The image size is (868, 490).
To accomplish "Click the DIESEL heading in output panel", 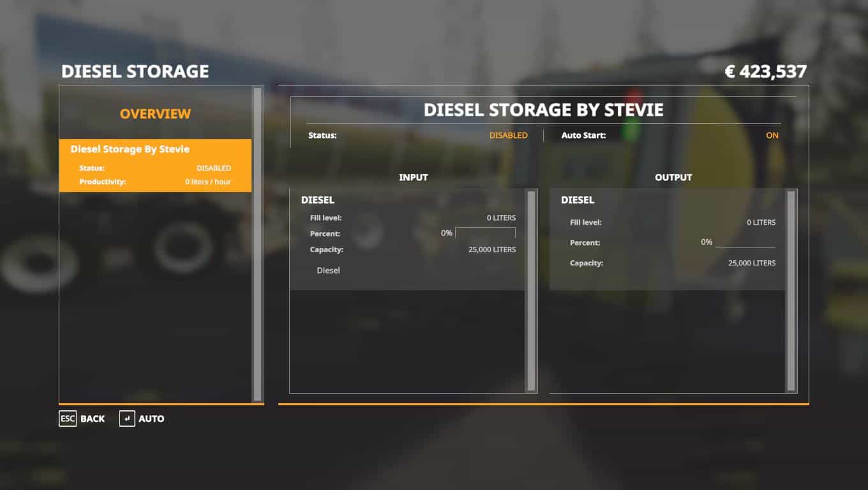I will tap(578, 200).
